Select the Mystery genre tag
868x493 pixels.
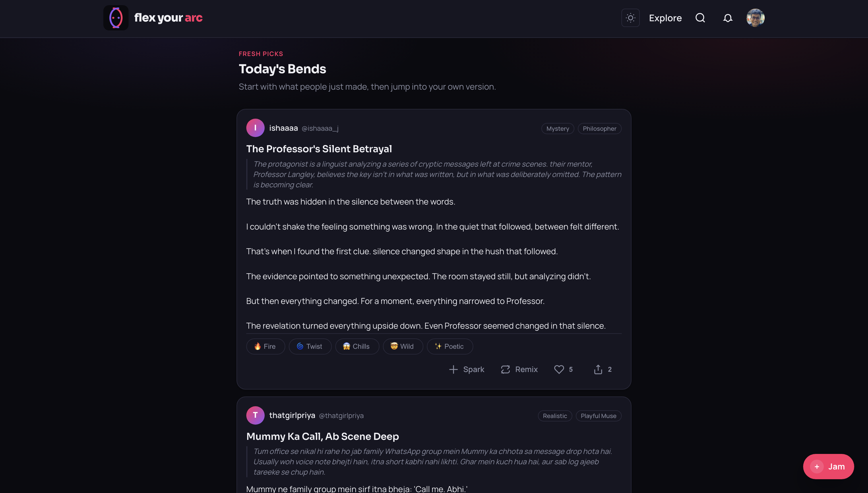tap(557, 129)
